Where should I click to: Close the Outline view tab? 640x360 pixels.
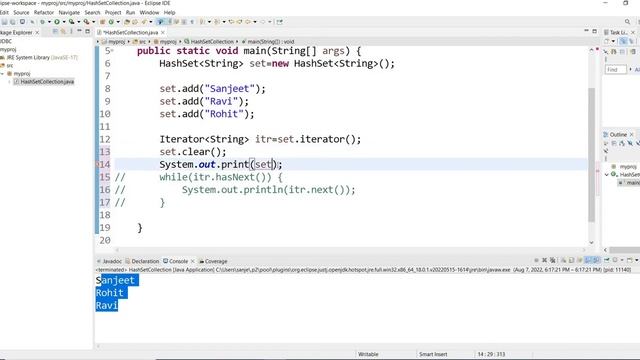(x=632, y=134)
